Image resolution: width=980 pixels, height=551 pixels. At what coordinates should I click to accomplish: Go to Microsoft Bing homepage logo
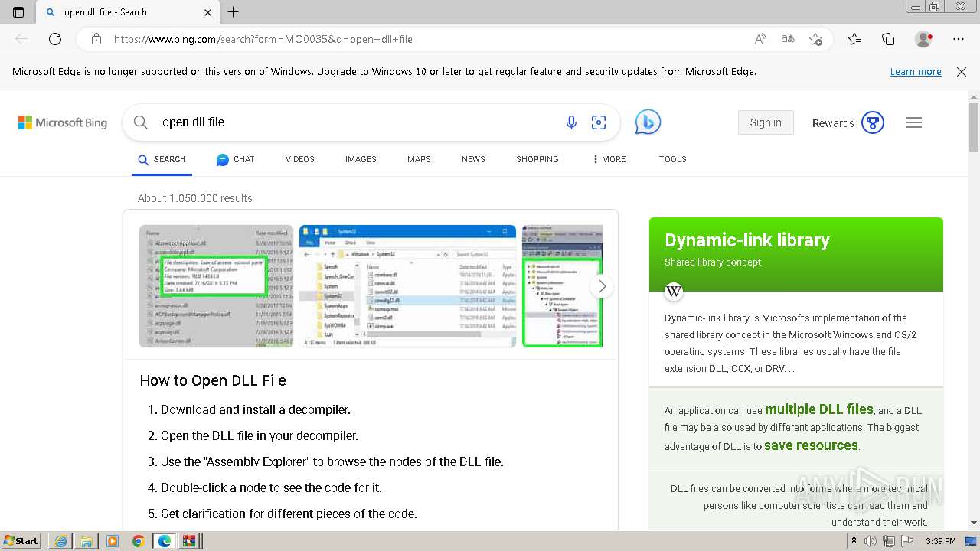pyautogui.click(x=63, y=122)
